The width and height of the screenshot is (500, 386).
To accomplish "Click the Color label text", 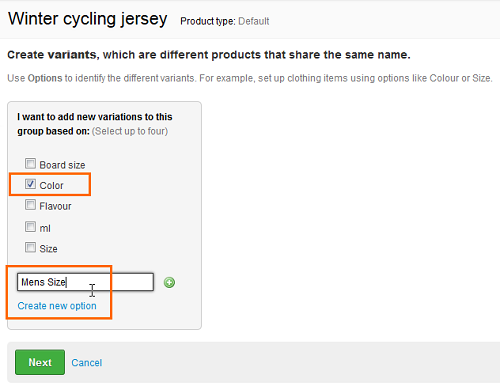I will point(51,185).
